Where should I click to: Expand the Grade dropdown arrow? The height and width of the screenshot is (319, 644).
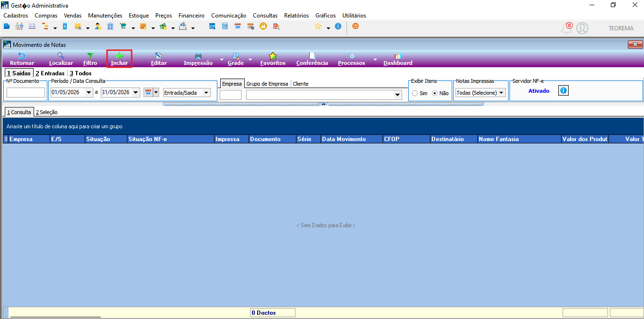250,60
